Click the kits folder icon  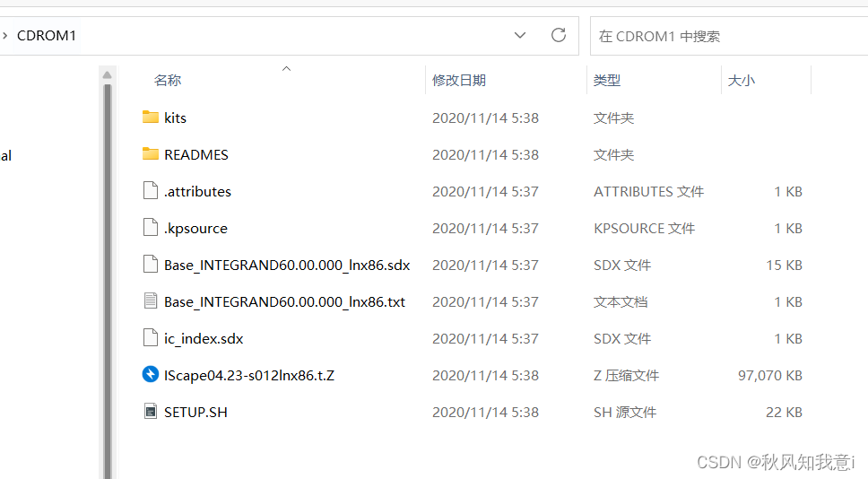pos(150,118)
